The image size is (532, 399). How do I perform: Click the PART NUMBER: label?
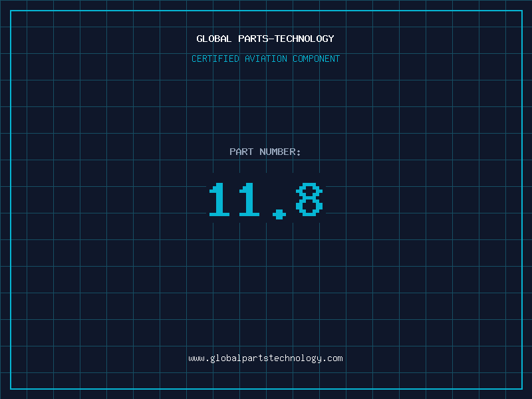(x=265, y=152)
